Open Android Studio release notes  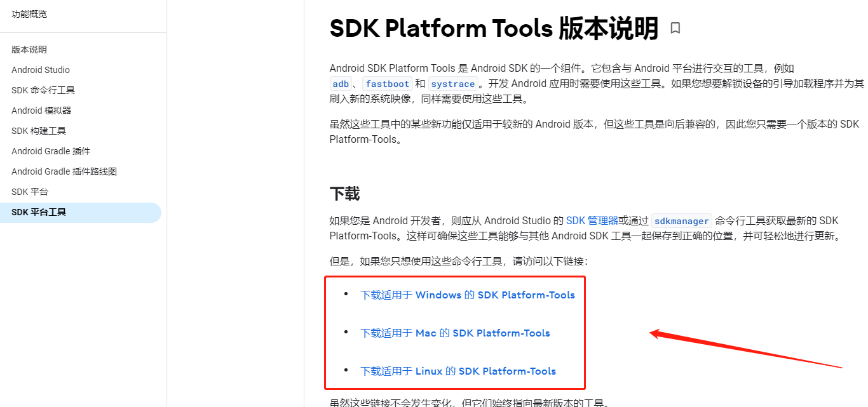pyautogui.click(x=41, y=70)
